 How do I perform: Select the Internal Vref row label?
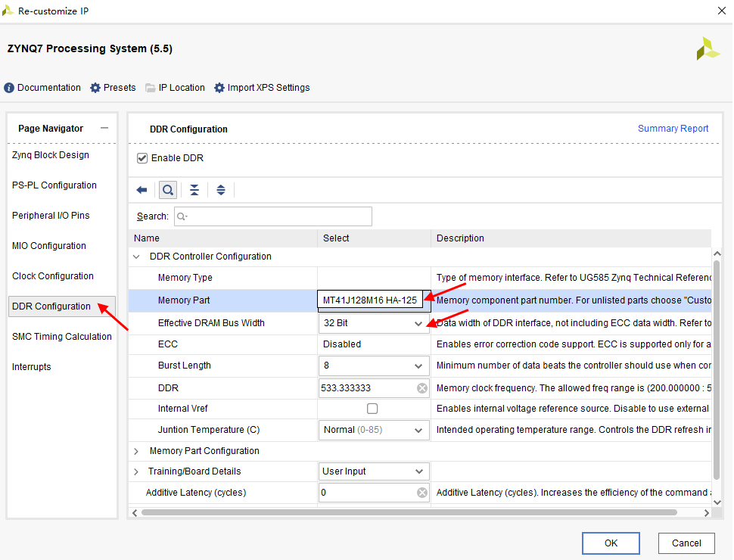(x=183, y=409)
